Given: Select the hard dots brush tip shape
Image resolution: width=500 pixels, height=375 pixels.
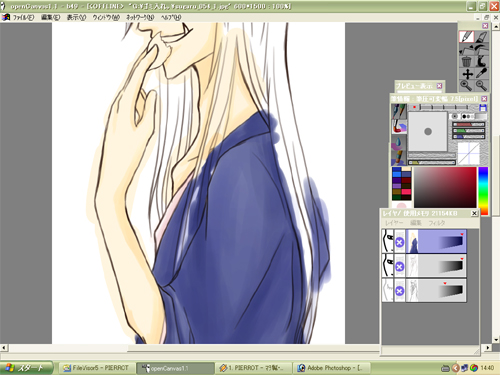Looking at the screenshot, I should [467, 116].
